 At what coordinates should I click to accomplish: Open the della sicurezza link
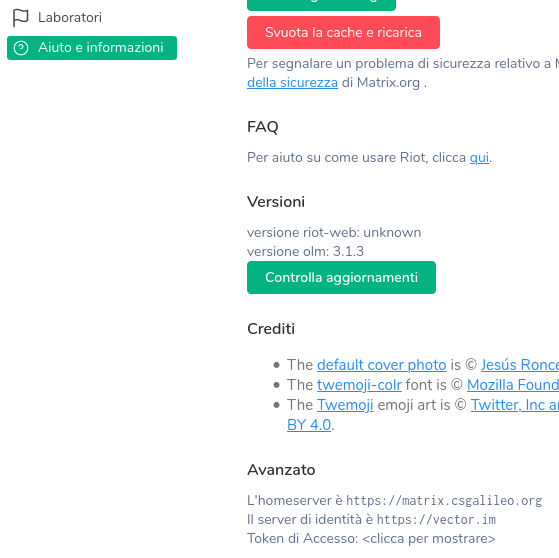[x=292, y=83]
